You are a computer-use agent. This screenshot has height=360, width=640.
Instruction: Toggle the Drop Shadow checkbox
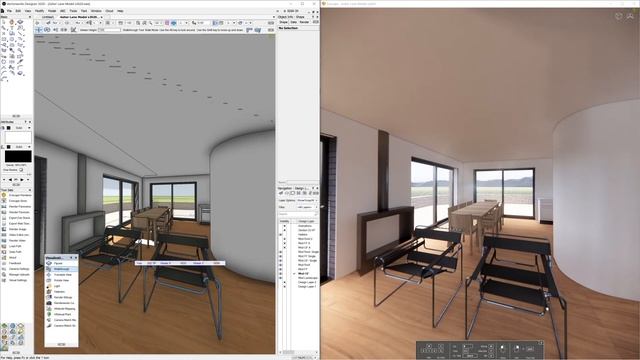click(x=21, y=170)
